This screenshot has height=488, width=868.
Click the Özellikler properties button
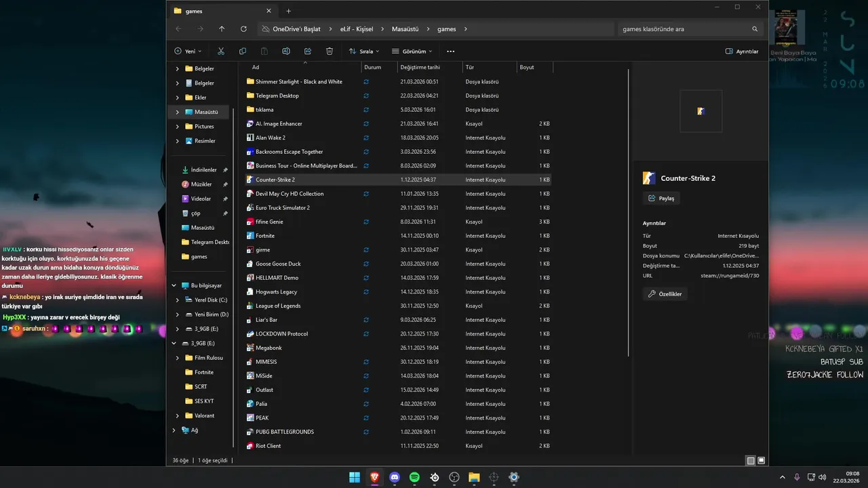click(x=665, y=294)
